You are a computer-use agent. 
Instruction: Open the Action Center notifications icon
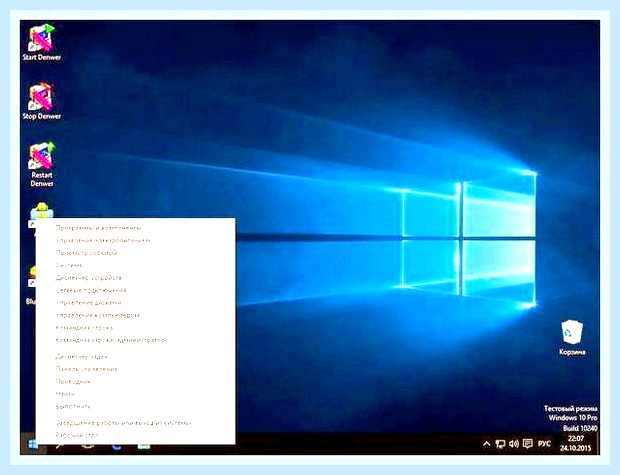coord(527,444)
